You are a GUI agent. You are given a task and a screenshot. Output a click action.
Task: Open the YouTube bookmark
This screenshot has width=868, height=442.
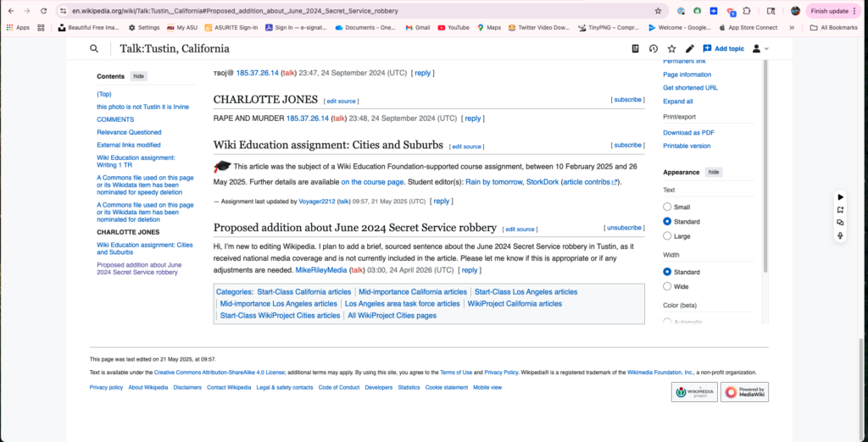(453, 27)
